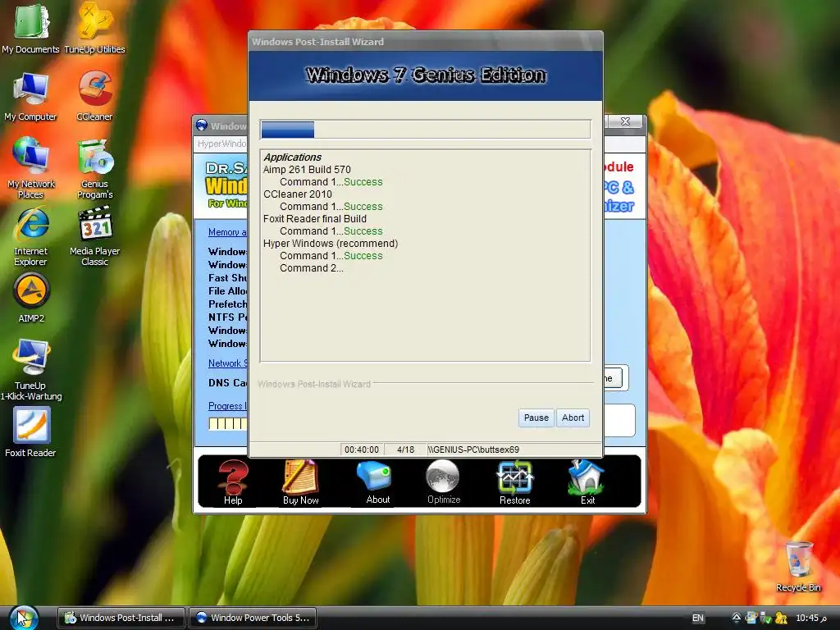
Task: Click Network link in Window Power Tools
Action: click(x=227, y=363)
